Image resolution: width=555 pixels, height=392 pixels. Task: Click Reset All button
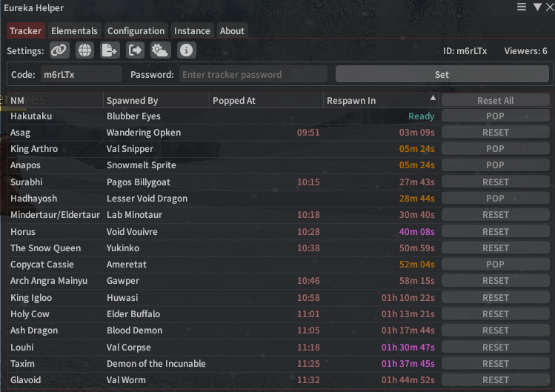495,101
